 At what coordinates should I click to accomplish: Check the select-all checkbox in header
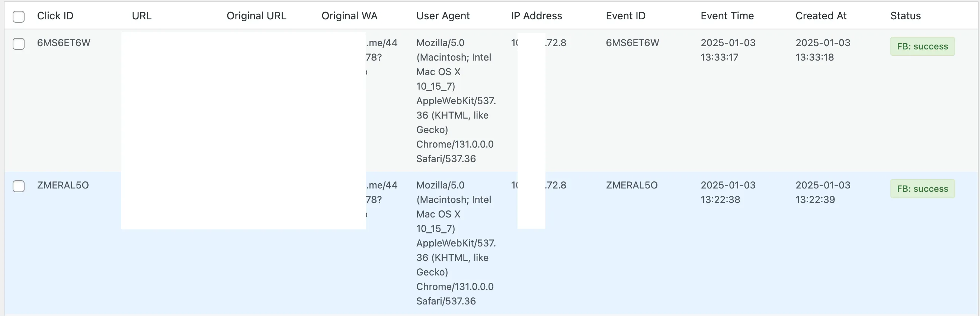point(18,16)
